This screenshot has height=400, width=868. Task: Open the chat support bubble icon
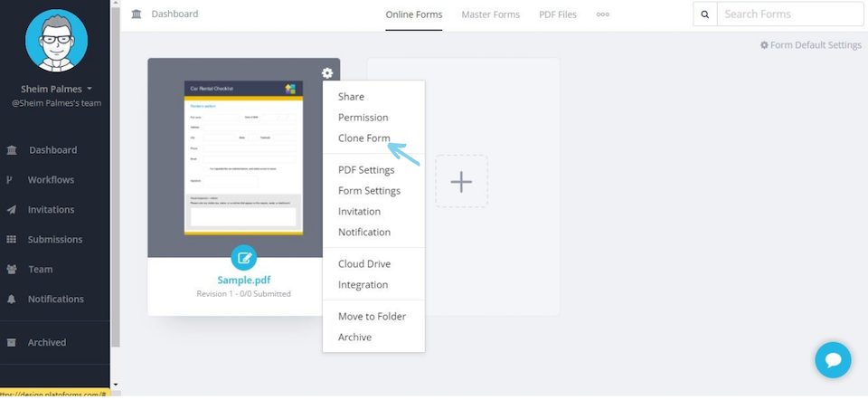833,360
